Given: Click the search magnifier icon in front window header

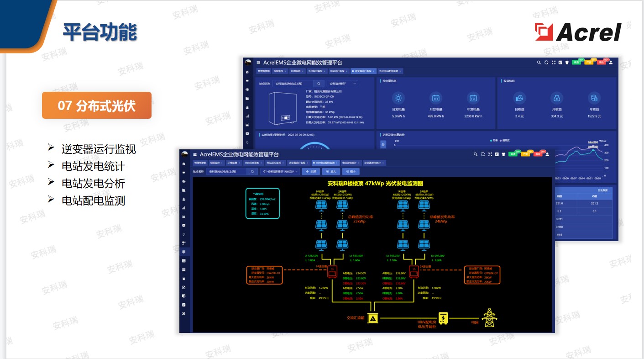Looking at the screenshot, I should point(475,154).
